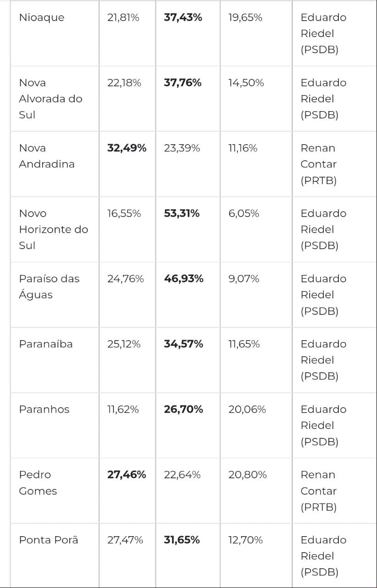The height and width of the screenshot is (588, 377).
Task: Select Renan Contar (PRTB) in Pedro Gomes row
Action: 319,491
